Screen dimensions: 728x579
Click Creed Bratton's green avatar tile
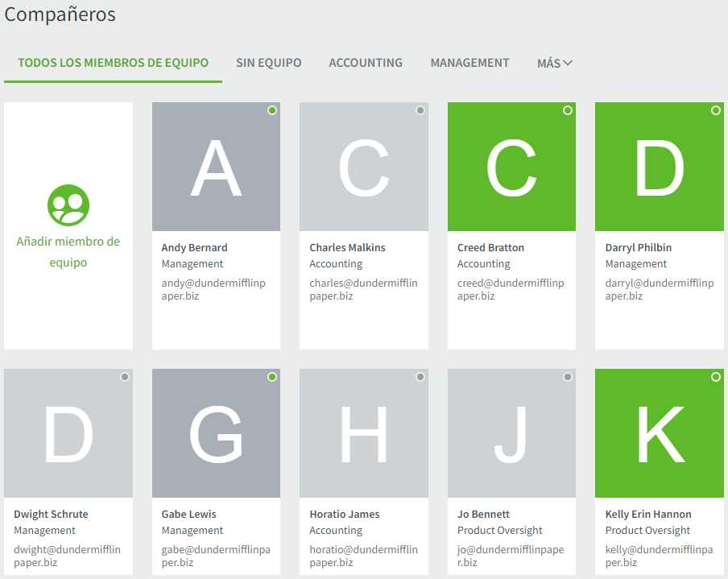pos(511,167)
